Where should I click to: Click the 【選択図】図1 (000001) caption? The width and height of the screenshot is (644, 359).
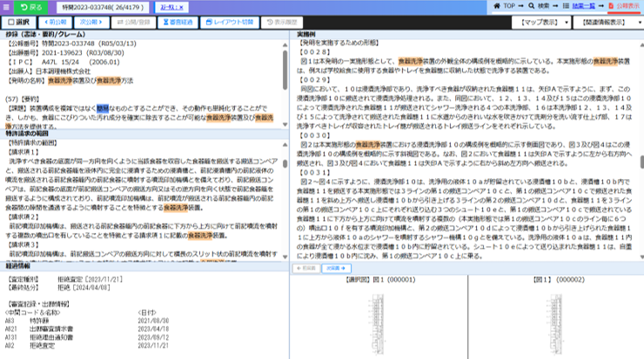[380, 280]
